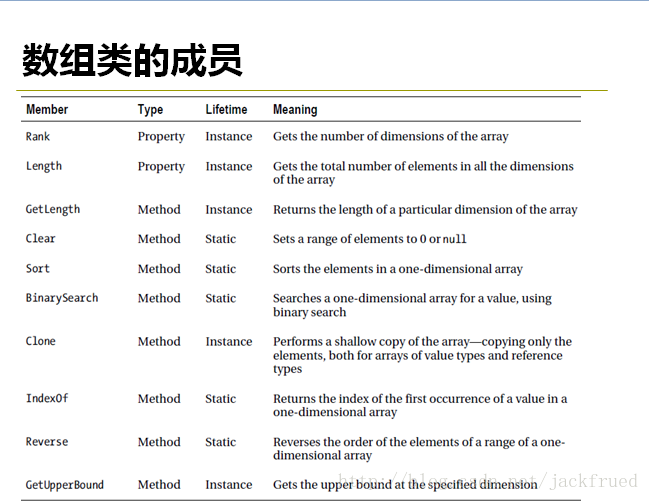Click Method in the Clear row
Screen dimensions: 649x501
pos(159,239)
